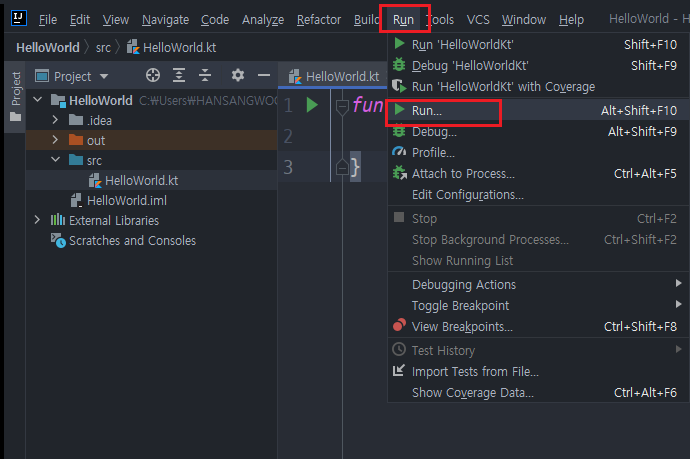Select Run... menu entry
This screenshot has height=459, width=690.
tap(538, 110)
